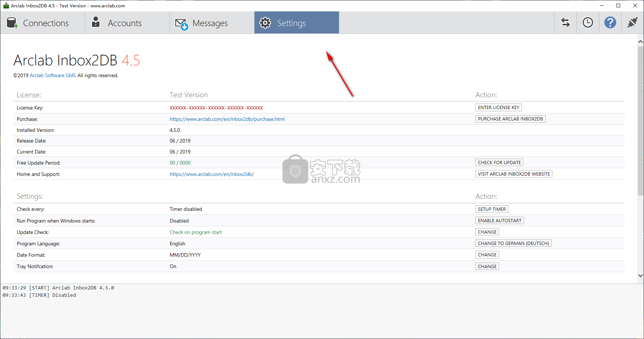This screenshot has width=644, height=339.
Task: Click the vertical scrollbar thumb
Action: click(x=640, y=120)
